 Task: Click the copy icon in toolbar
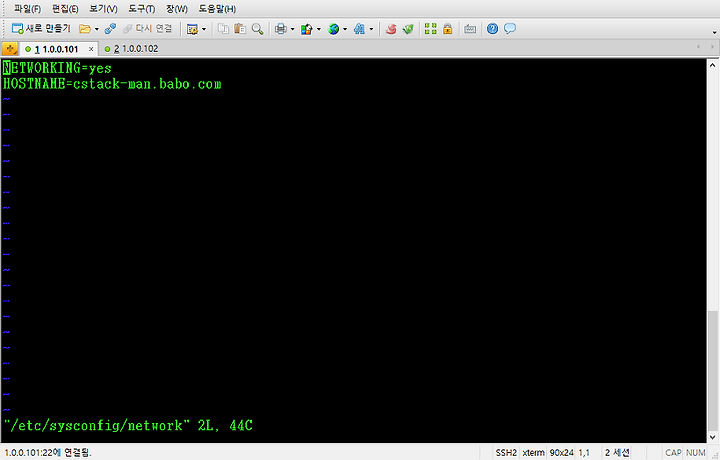tap(223, 29)
